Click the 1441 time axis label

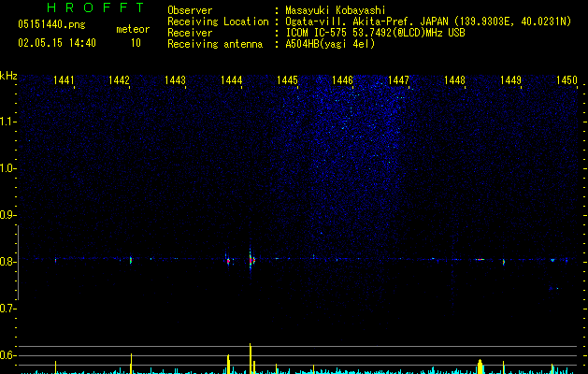click(x=64, y=80)
